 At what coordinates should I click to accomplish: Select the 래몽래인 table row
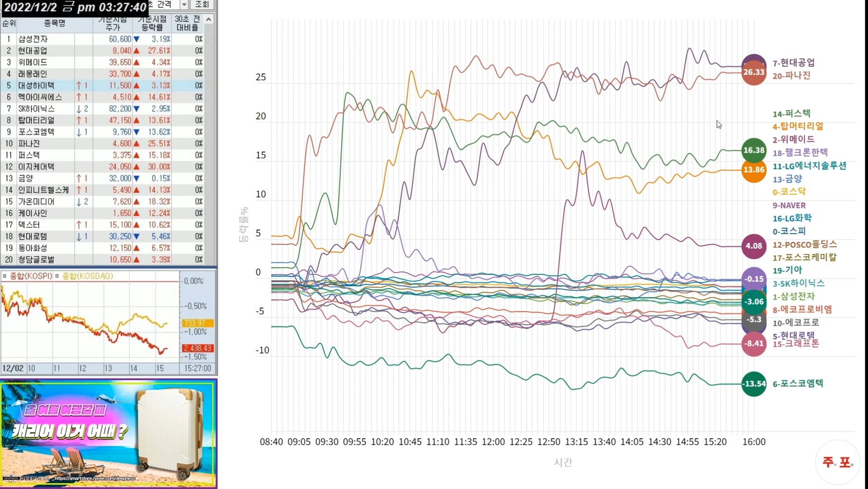tap(102, 74)
